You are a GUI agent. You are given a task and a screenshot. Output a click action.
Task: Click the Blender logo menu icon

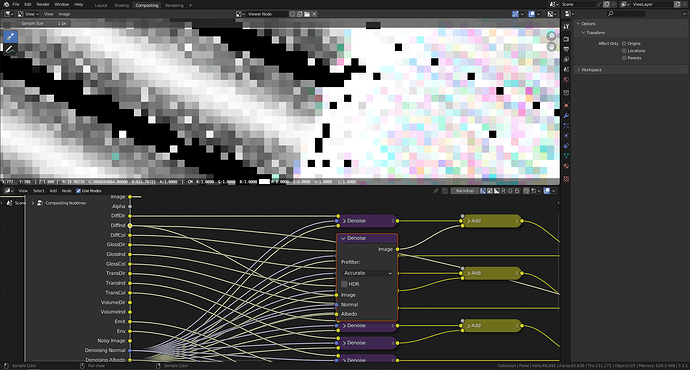6,4
